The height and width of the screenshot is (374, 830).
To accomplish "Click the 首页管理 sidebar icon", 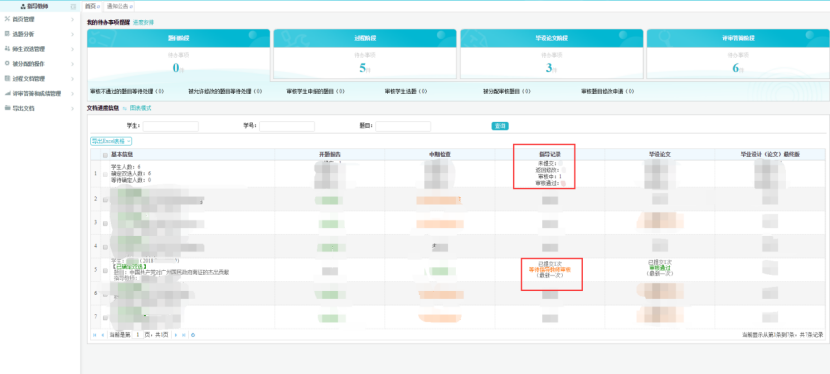I will pyautogui.click(x=6, y=19).
